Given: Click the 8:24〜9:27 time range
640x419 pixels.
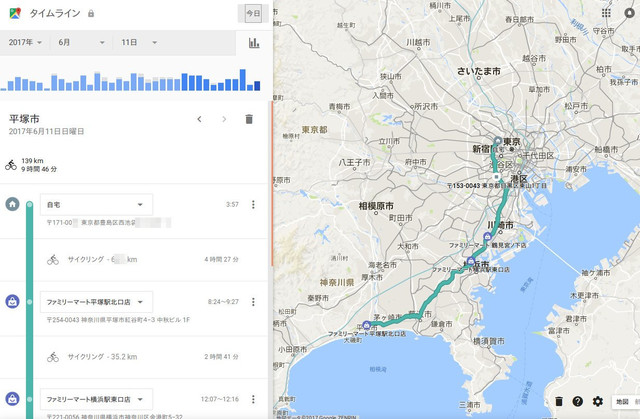Looking at the screenshot, I should tap(223, 302).
